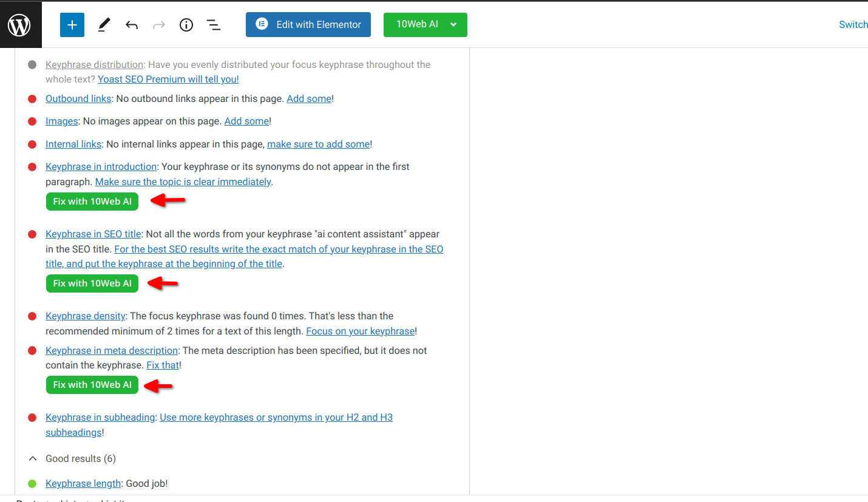
Task: Collapse the Good results (6) section
Action: click(72, 458)
